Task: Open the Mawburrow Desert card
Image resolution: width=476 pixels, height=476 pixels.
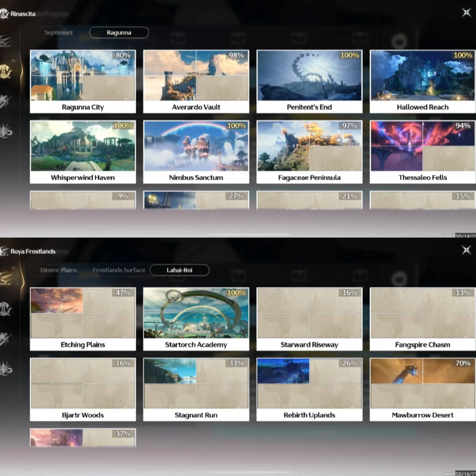Action: [423, 389]
